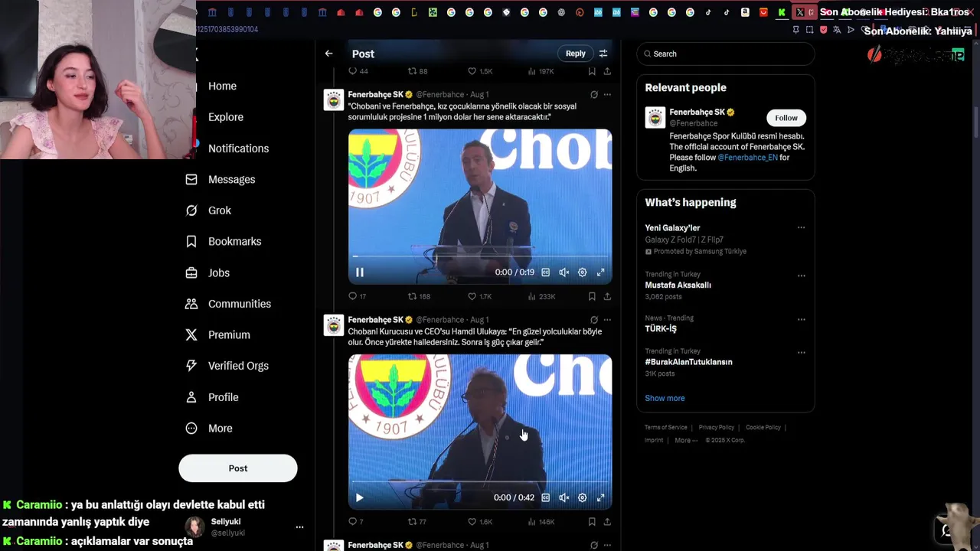Enter fullscreen on the second video
980x551 pixels.
(600, 497)
